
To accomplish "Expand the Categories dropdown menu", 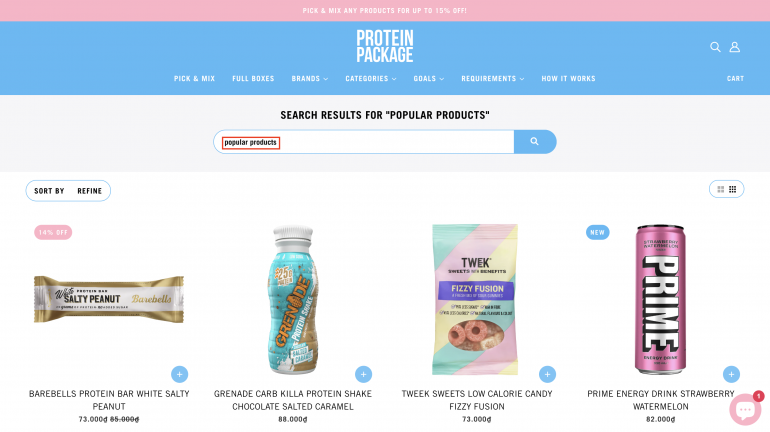I will (371, 79).
